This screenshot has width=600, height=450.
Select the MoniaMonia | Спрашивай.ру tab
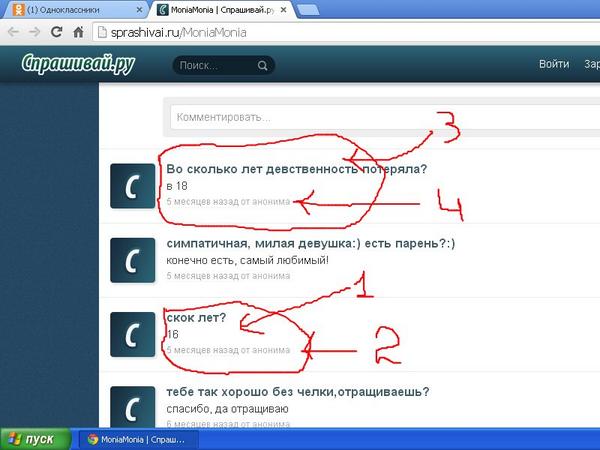tap(223, 10)
